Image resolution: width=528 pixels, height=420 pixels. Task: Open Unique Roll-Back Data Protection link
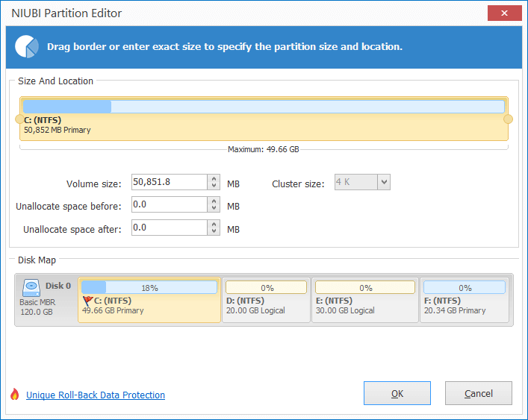point(96,395)
